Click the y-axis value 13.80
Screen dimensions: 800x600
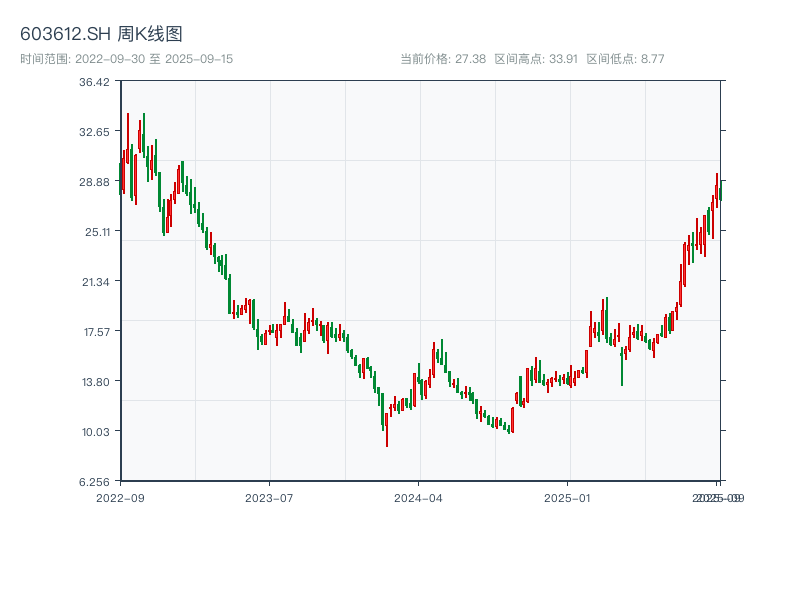click(95, 382)
